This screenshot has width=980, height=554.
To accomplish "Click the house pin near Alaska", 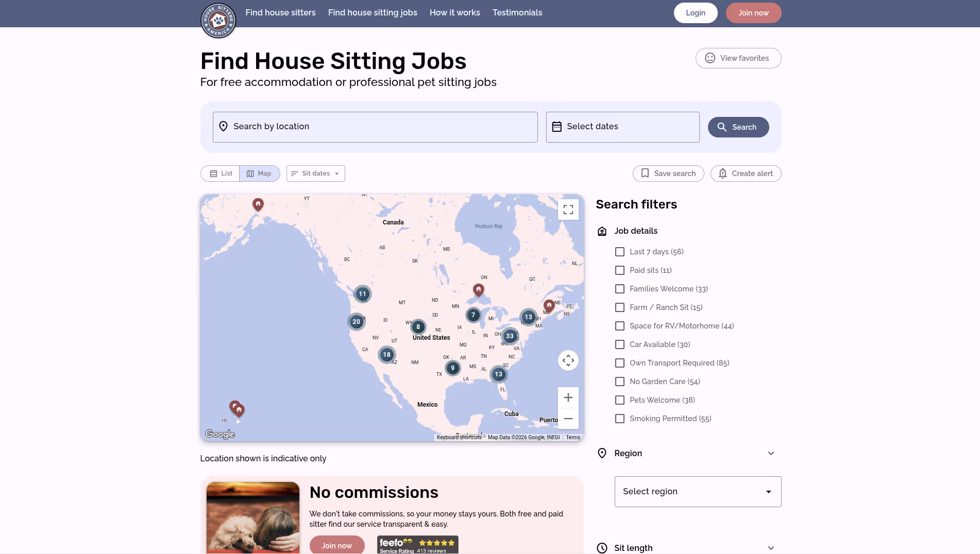I will (x=258, y=204).
